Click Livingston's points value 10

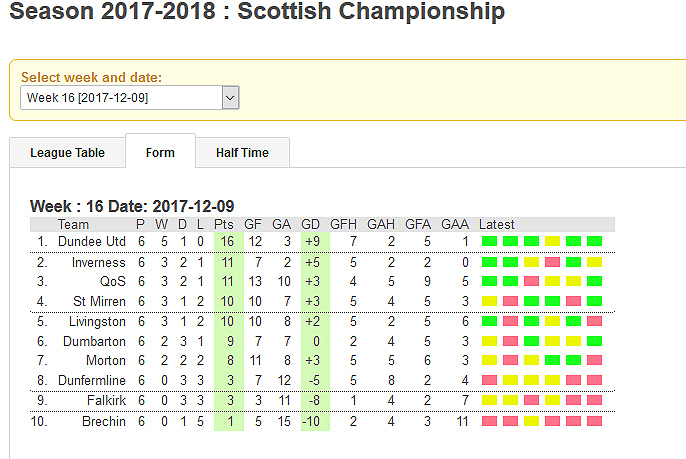pyautogui.click(x=227, y=322)
